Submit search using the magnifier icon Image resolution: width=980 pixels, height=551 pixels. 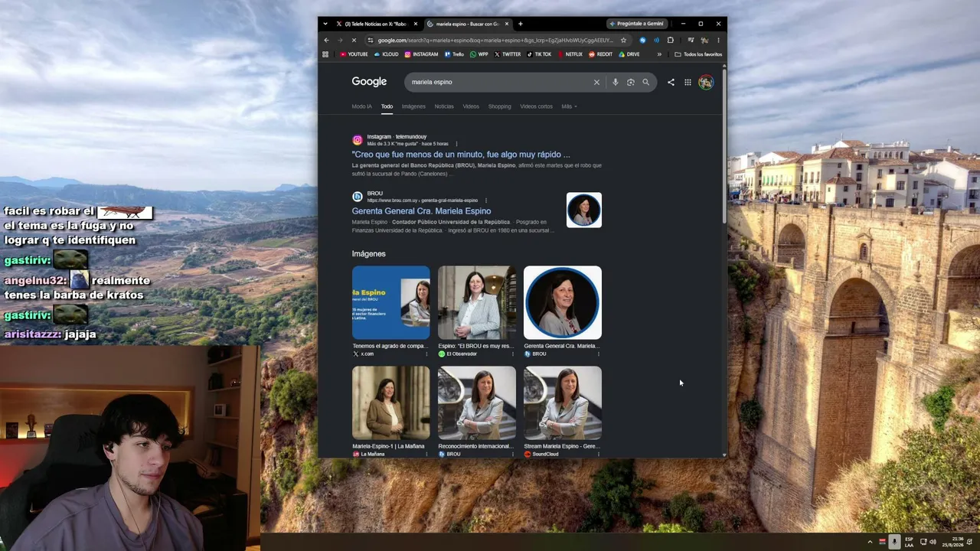tap(645, 82)
